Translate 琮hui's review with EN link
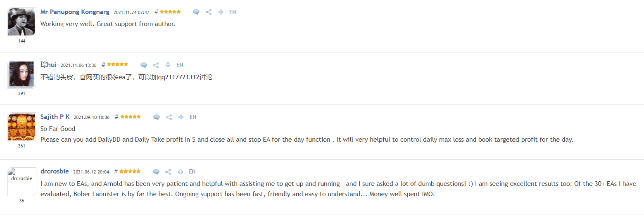The image size is (644, 216). click(x=180, y=65)
